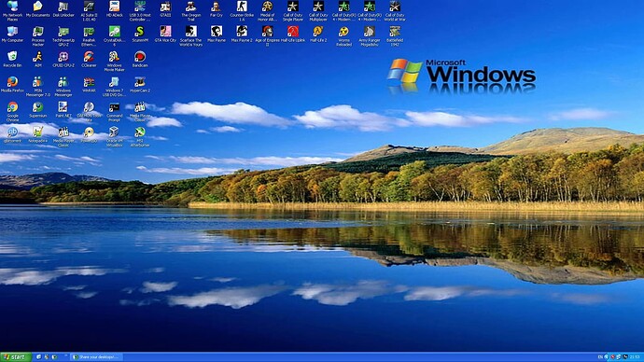Open the Recycle Bin

coord(12,60)
